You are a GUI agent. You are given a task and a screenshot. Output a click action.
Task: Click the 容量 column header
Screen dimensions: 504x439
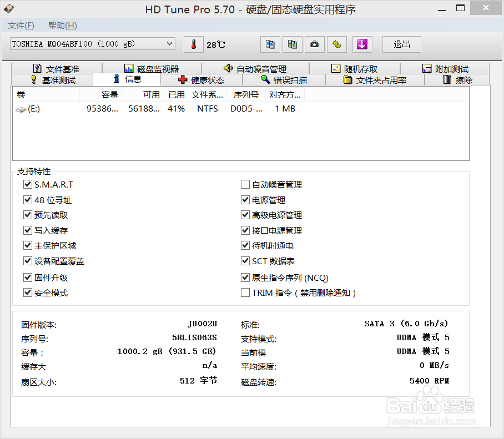[100, 94]
